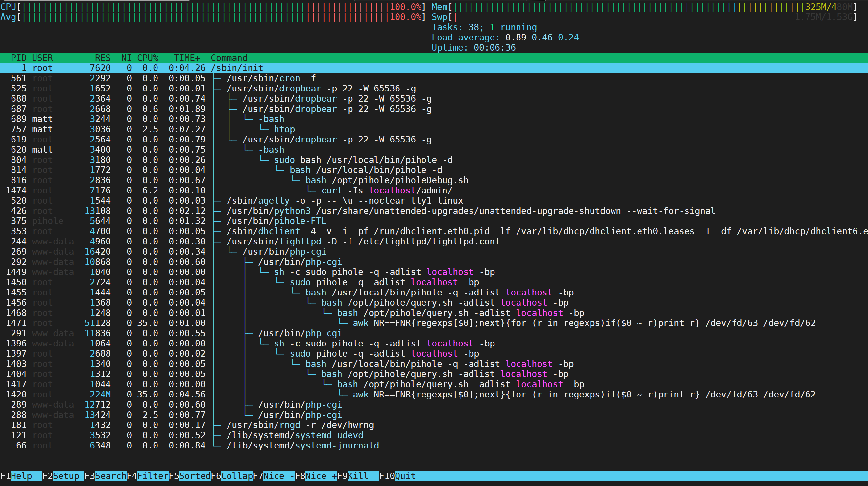Sort by the TIME+ column header
The width and height of the screenshot is (868, 486).
(187, 58)
